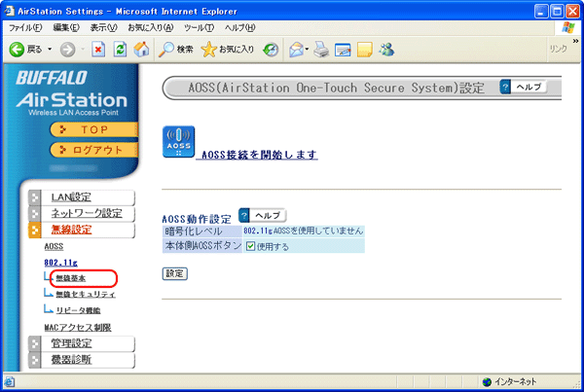Click the Stop loading icon
The height and width of the screenshot is (392, 584).
(98, 49)
